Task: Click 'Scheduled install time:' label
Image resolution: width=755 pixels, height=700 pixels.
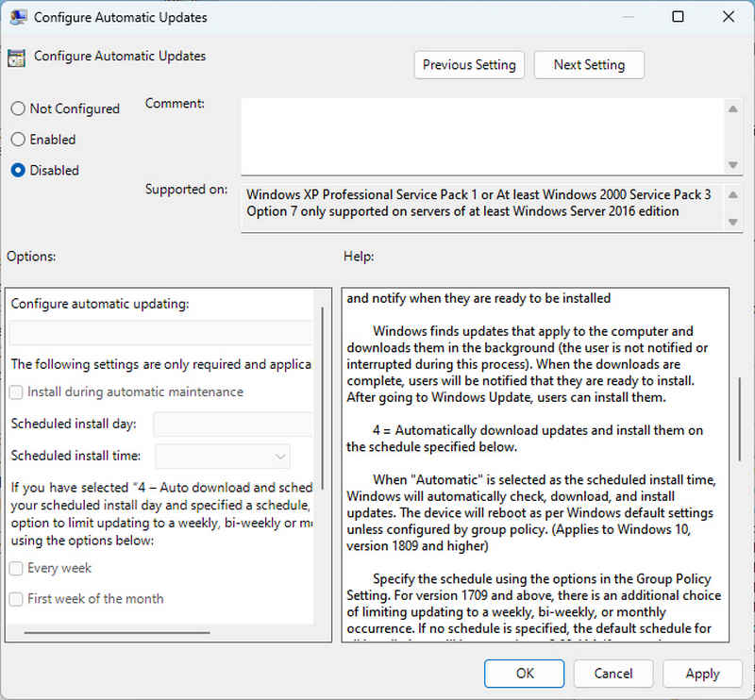Action: (x=75, y=456)
